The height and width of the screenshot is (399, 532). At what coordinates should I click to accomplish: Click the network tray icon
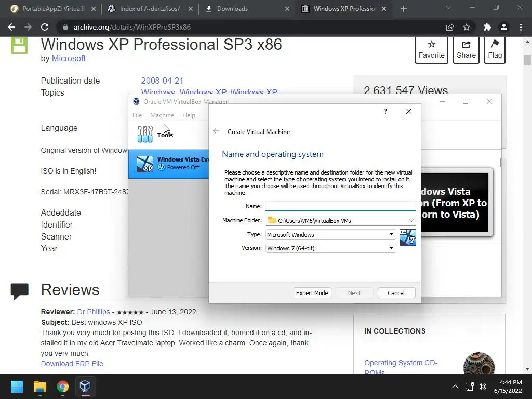tap(470, 387)
